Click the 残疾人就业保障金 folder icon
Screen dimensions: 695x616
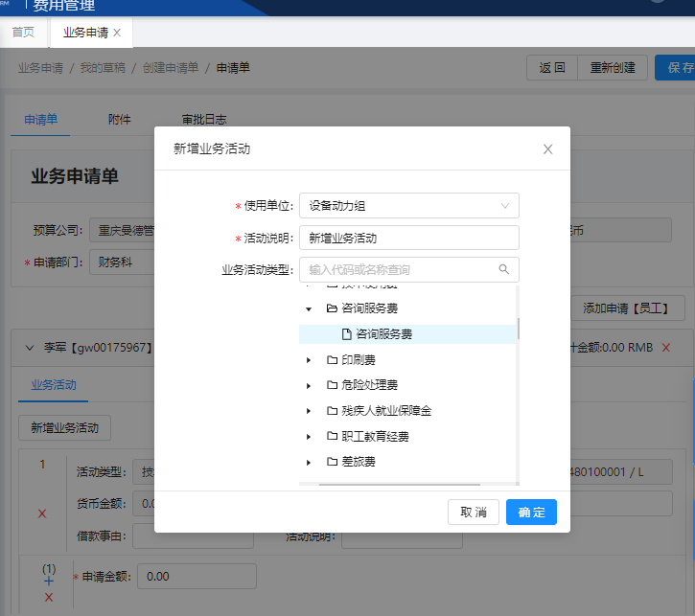[332, 411]
